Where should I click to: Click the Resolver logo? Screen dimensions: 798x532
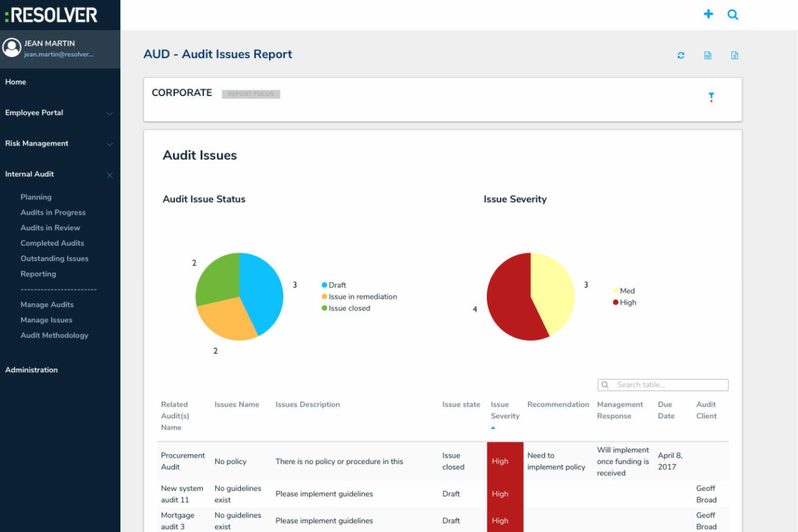point(50,15)
